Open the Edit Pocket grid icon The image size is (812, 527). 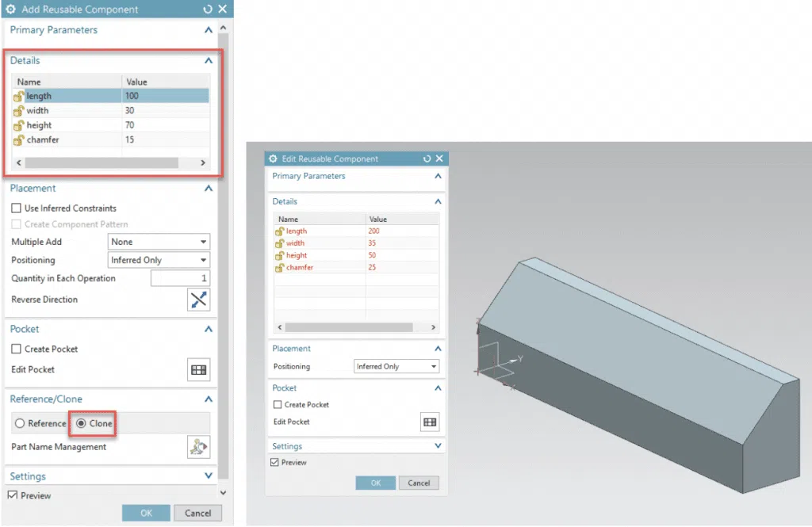point(198,370)
